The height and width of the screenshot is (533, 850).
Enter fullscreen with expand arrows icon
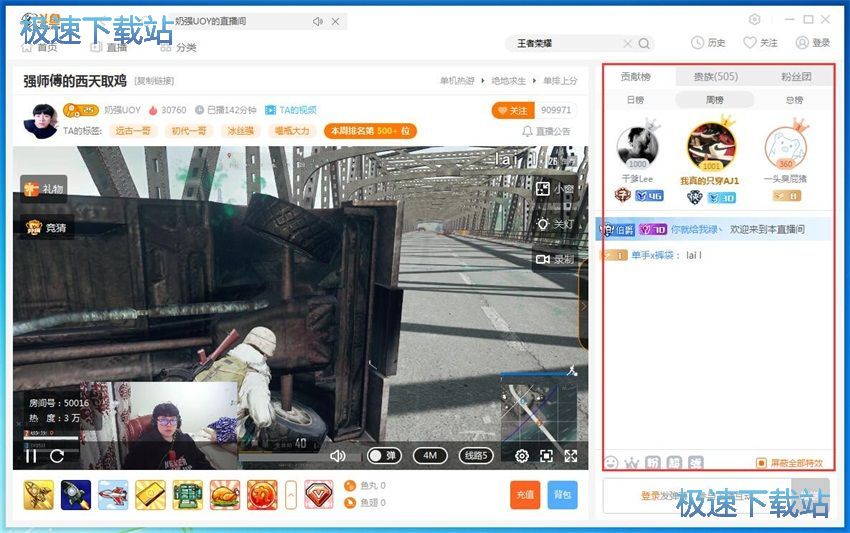tap(571, 456)
